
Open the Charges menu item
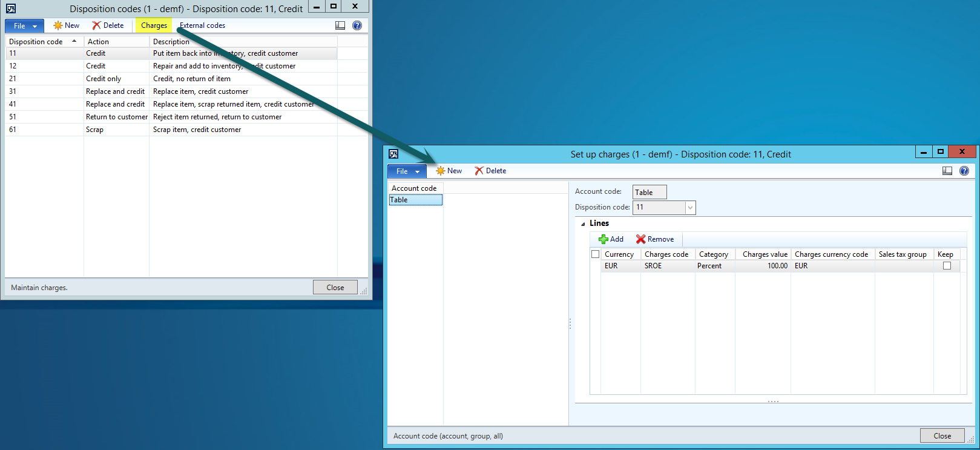[154, 25]
